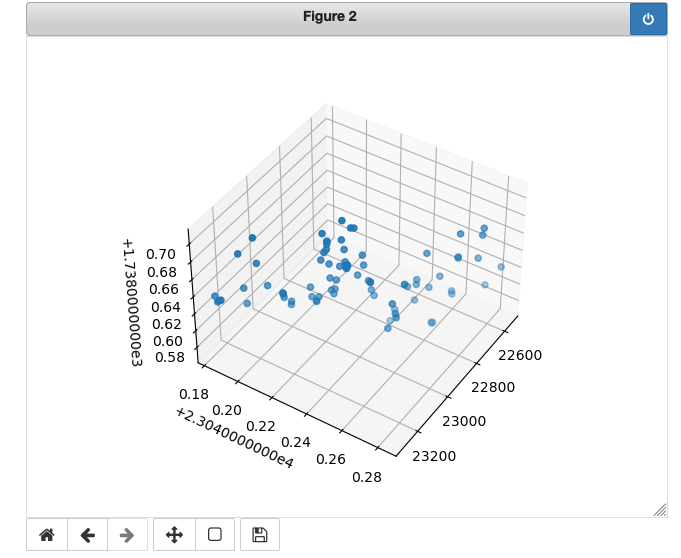Click the Figure 2 title bar
This screenshot has height=558, width=681.
pos(328,19)
